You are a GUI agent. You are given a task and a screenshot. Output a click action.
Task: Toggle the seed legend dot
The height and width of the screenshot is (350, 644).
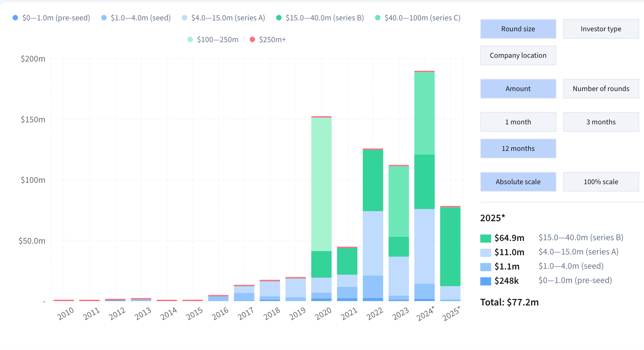click(x=104, y=18)
